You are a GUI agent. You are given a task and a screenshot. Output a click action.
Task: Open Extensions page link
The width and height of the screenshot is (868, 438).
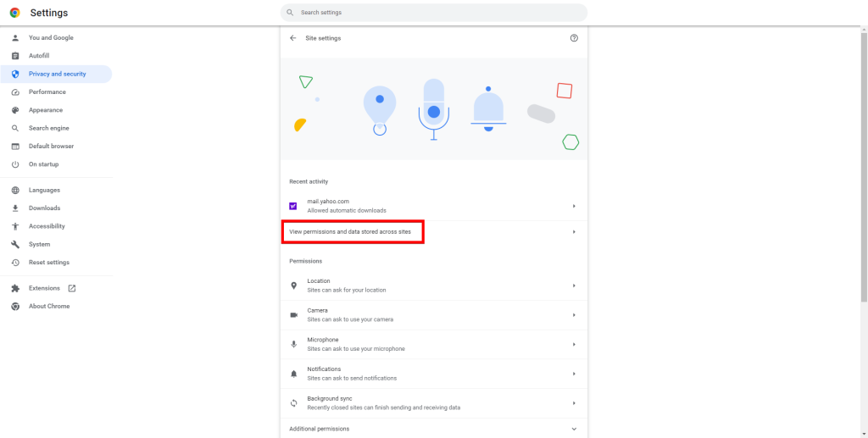coord(56,288)
